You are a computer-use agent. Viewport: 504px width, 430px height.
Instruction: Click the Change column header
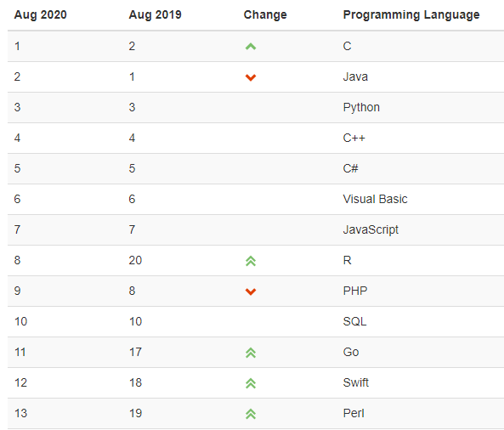(265, 15)
